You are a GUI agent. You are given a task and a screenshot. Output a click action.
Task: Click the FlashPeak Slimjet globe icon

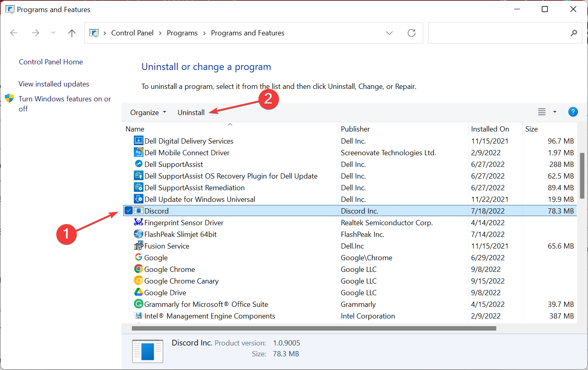(x=138, y=234)
